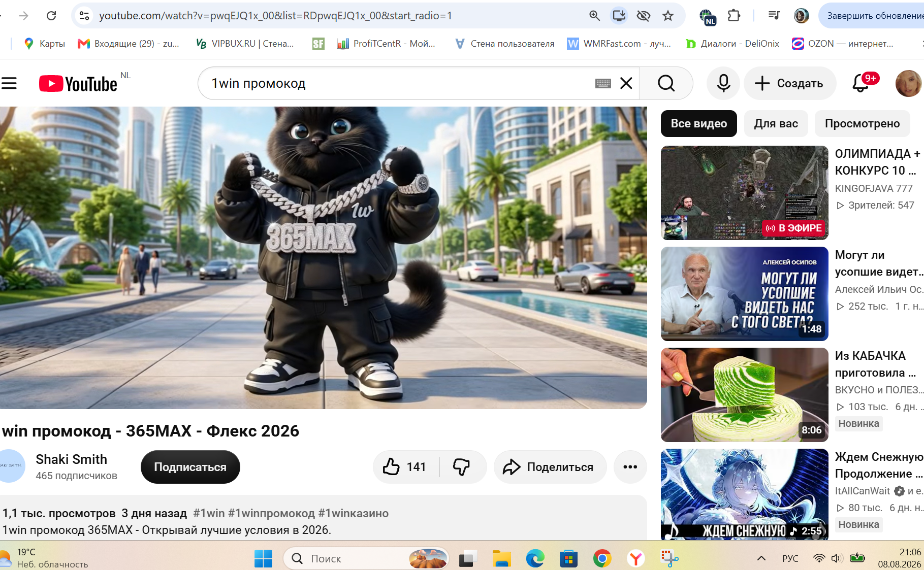Click the Создать button
The width and height of the screenshot is (924, 570).
pyautogui.click(x=789, y=83)
